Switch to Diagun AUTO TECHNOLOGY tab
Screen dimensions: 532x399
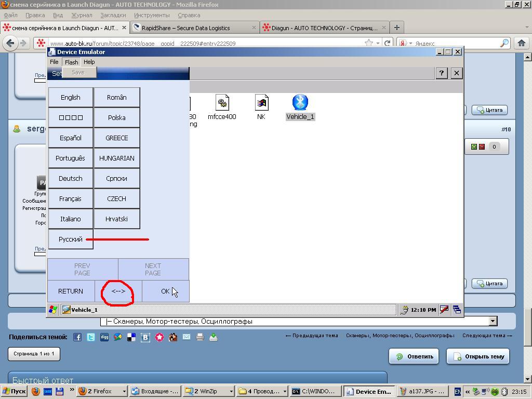click(x=325, y=28)
